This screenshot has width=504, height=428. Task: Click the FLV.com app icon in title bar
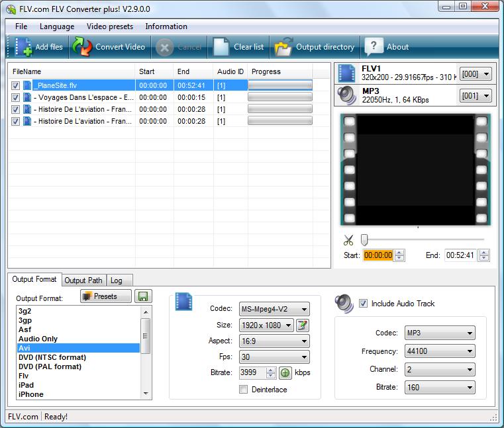point(11,9)
